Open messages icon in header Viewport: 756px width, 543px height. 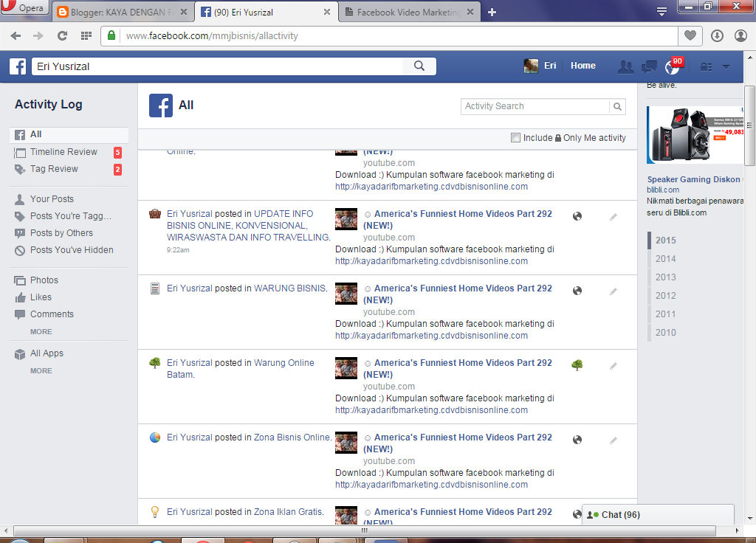pos(649,66)
